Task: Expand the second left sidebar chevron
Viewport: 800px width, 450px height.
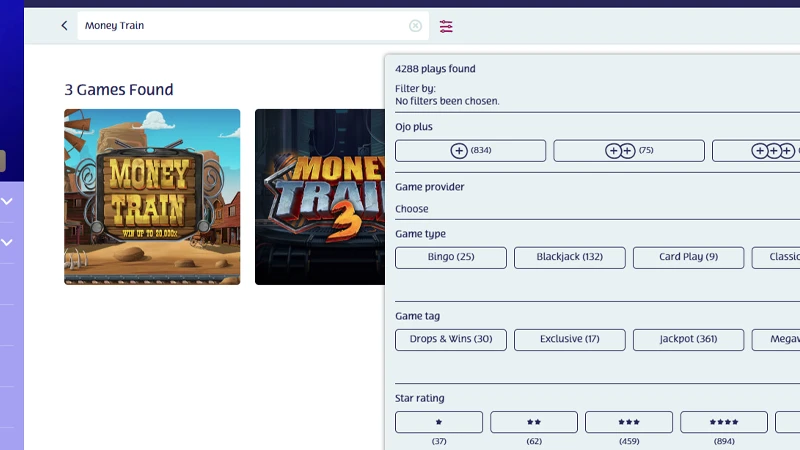Action: [7, 242]
